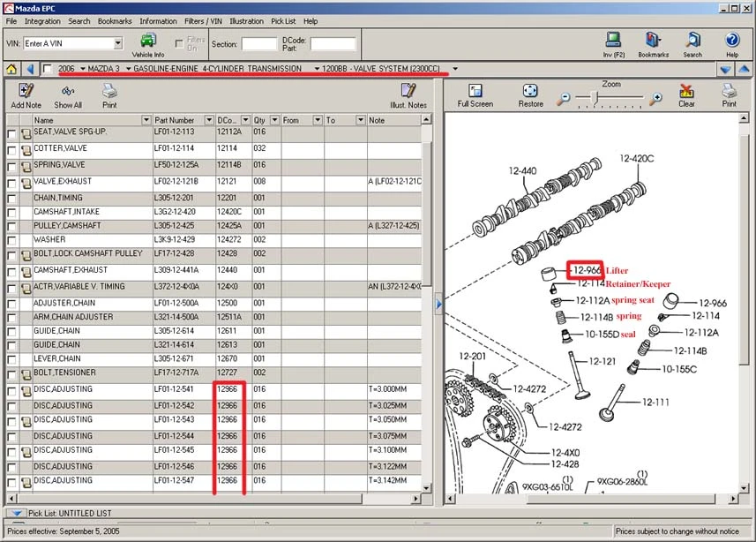
Task: Click the Zoom slider track
Action: pos(610,97)
